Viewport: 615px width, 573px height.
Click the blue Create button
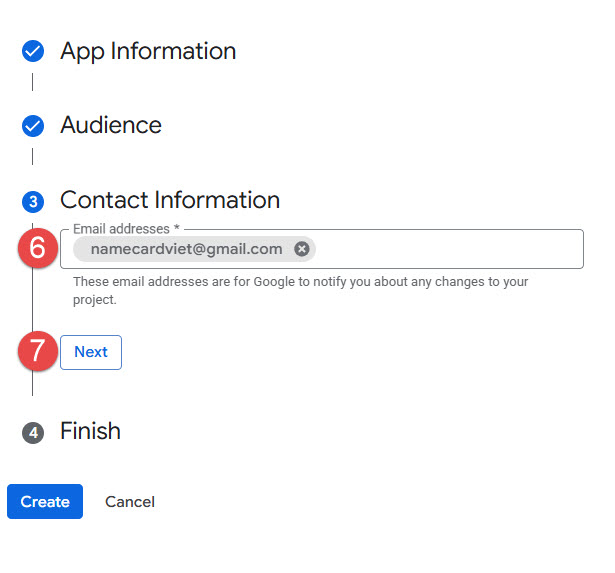click(45, 502)
